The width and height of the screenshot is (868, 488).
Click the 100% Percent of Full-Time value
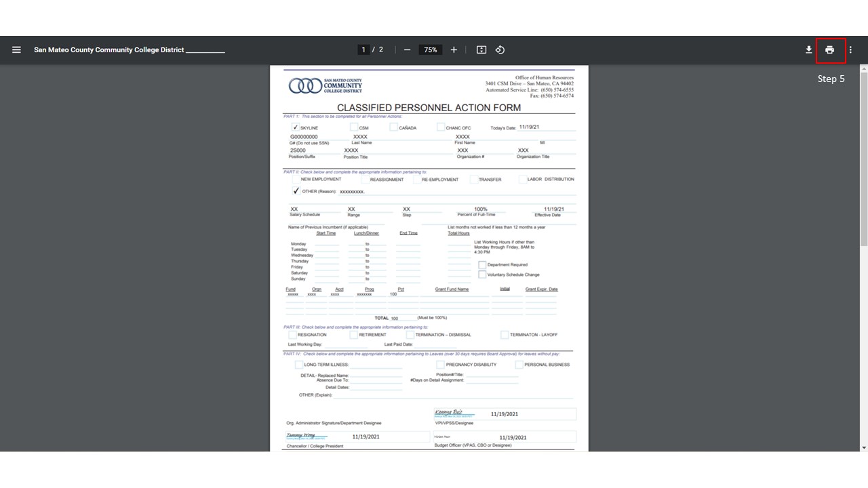pos(481,209)
